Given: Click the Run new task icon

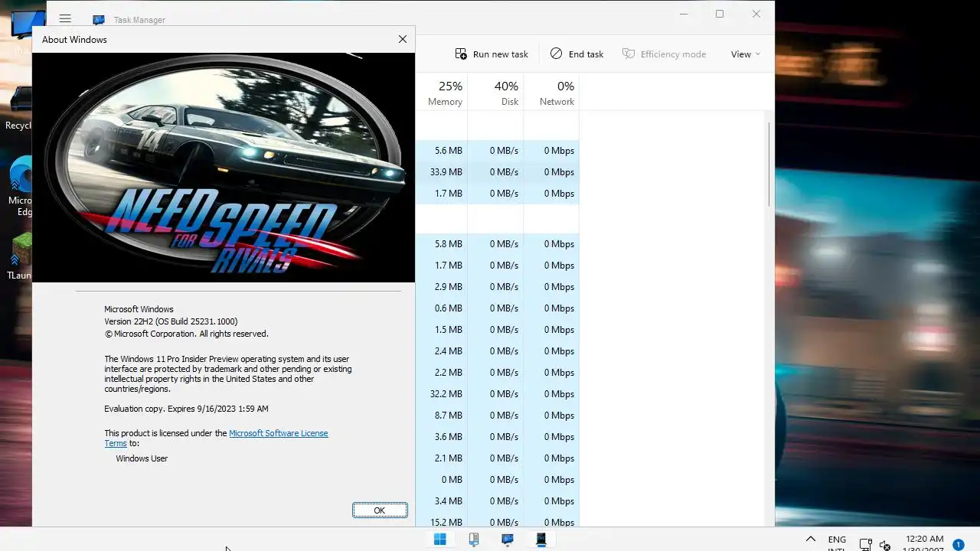Looking at the screenshot, I should [461, 54].
